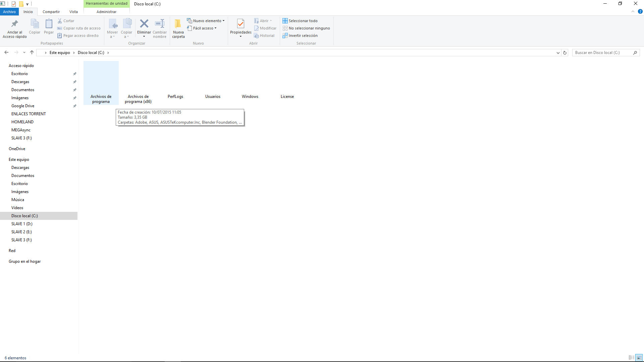Click Invertir selección option
The width and height of the screenshot is (644, 362).
pyautogui.click(x=303, y=36)
